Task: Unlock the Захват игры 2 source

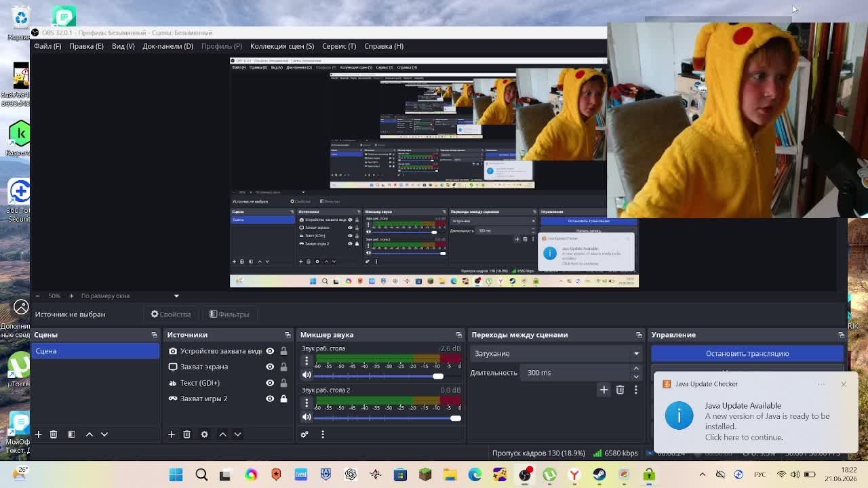Action: [x=283, y=399]
